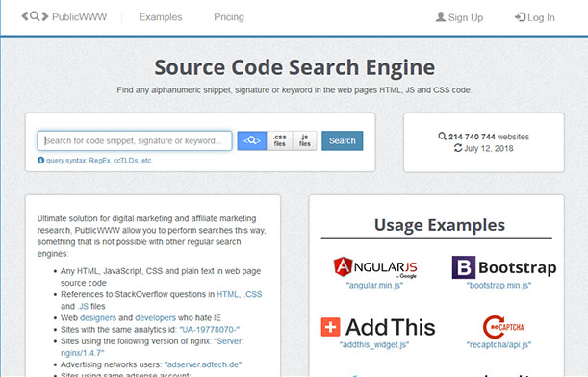Click the info icon beside query syntax
Image resolution: width=588 pixels, height=377 pixels.
pyautogui.click(x=40, y=161)
